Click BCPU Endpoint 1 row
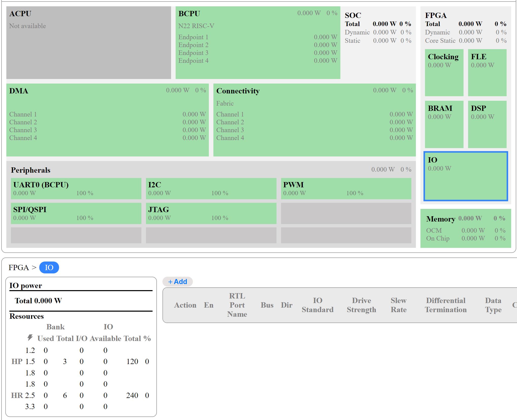Image resolution: width=517 pixels, height=420 pixels. pos(258,37)
